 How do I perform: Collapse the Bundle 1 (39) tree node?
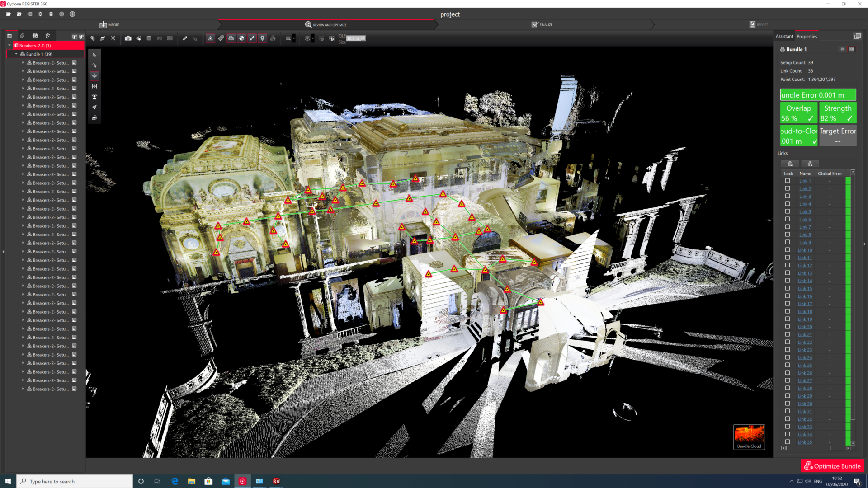16,54
